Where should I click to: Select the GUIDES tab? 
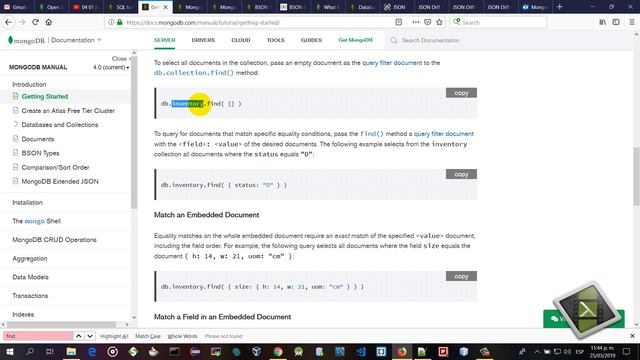coord(311,40)
